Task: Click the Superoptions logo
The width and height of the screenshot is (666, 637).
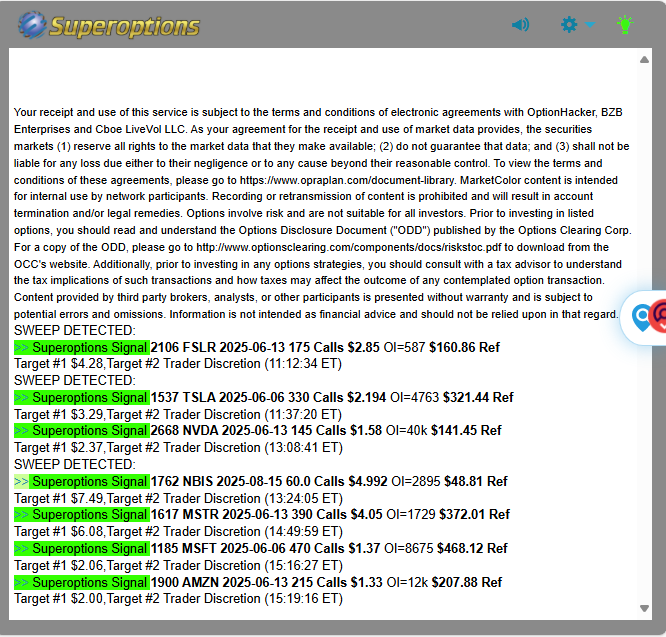Action: tap(109, 25)
